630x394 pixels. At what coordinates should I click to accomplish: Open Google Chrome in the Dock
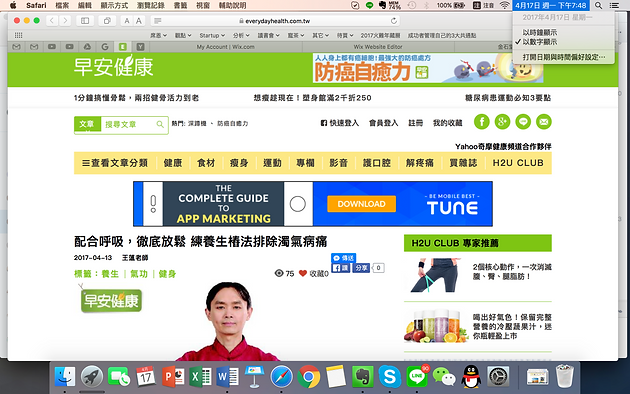pyautogui.click(x=309, y=376)
